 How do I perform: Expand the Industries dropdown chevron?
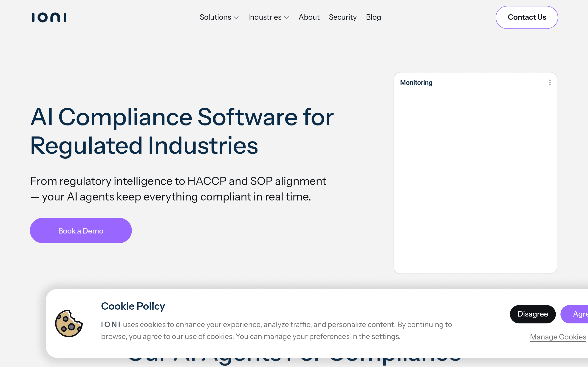tap(287, 17)
